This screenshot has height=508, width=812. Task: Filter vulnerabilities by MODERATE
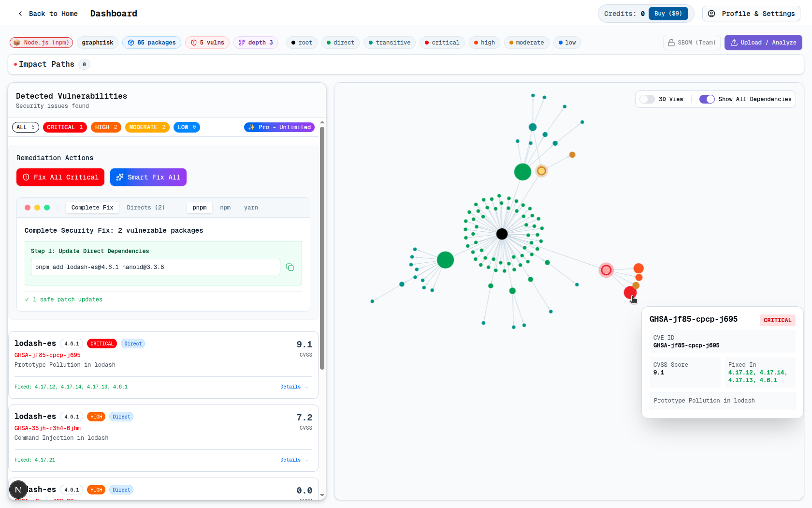tap(147, 127)
